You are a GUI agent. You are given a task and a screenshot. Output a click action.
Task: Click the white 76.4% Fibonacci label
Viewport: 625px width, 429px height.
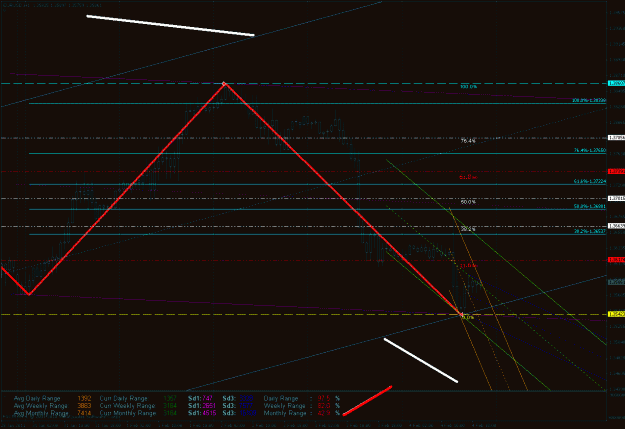[468, 141]
